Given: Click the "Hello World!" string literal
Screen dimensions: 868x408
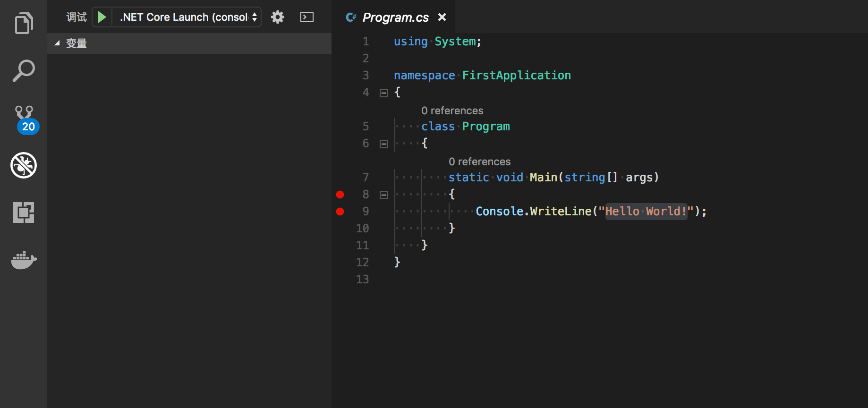Looking at the screenshot, I should pos(646,212).
